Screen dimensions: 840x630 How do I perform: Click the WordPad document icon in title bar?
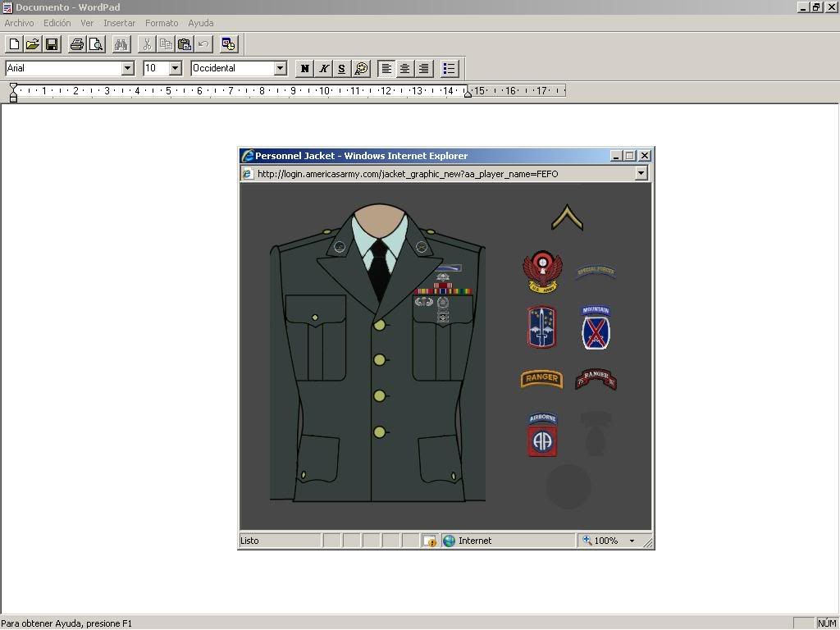[7, 7]
